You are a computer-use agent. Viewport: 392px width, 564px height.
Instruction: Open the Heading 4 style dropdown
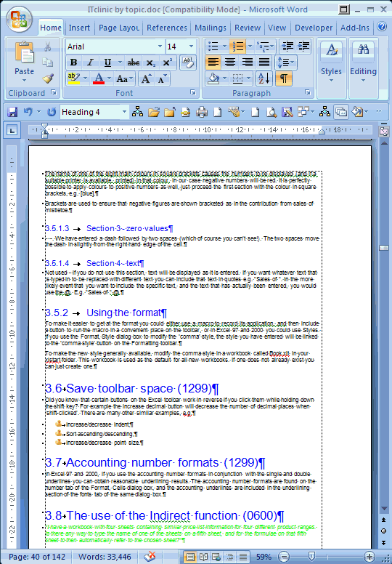124,112
